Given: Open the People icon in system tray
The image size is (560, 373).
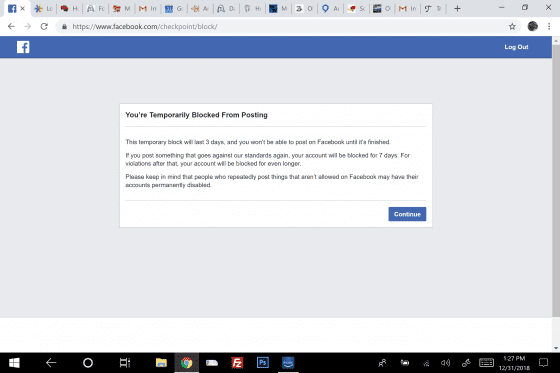Looking at the screenshot, I should 382,363.
